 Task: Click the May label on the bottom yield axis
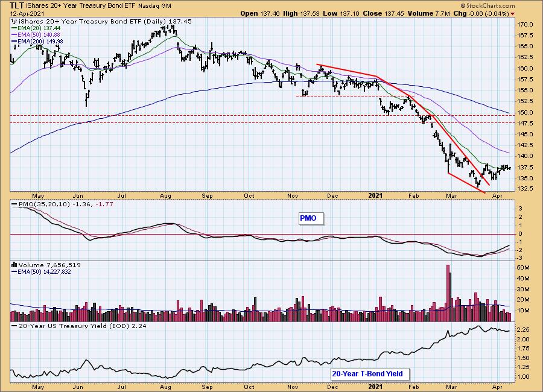coord(38,387)
